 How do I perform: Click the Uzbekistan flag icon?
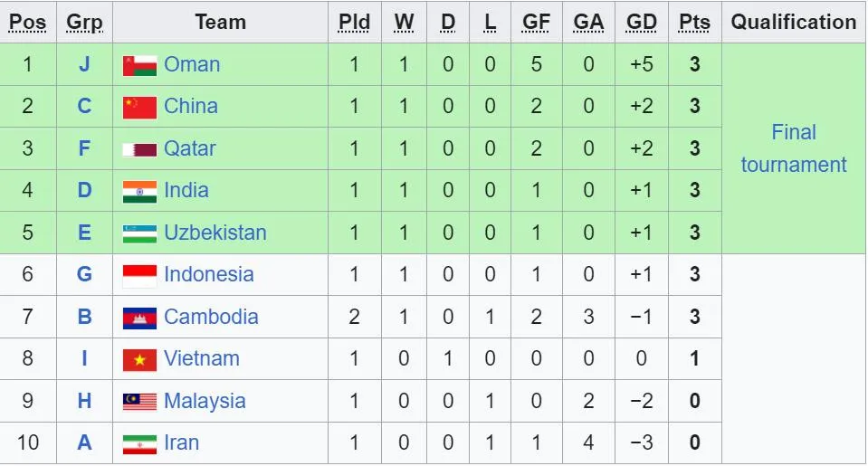[x=139, y=233]
